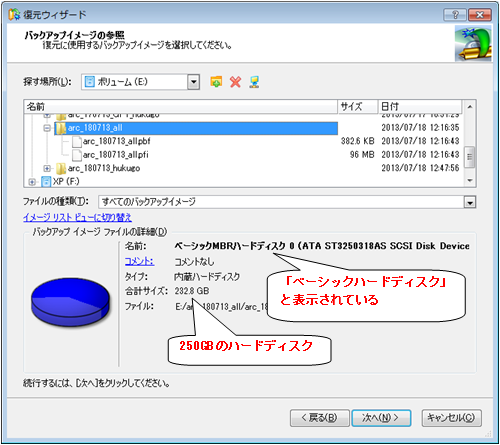Click the red X delete icon
The height and width of the screenshot is (445, 500).
coord(235,82)
